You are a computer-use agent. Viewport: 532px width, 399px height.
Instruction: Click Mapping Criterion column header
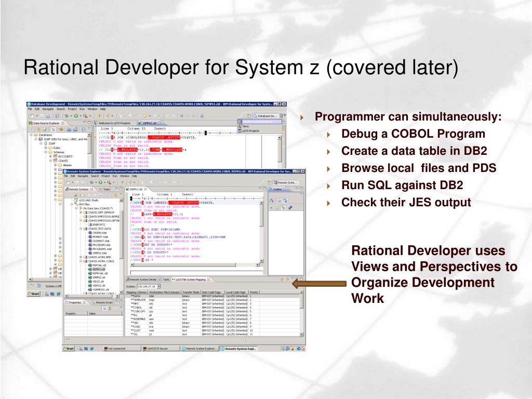137,292
